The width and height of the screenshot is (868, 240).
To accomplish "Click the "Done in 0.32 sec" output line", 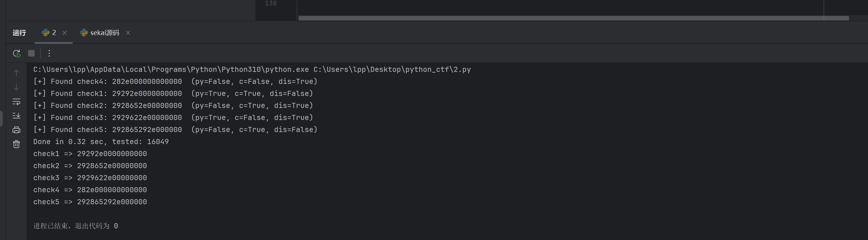I will tap(101, 142).
